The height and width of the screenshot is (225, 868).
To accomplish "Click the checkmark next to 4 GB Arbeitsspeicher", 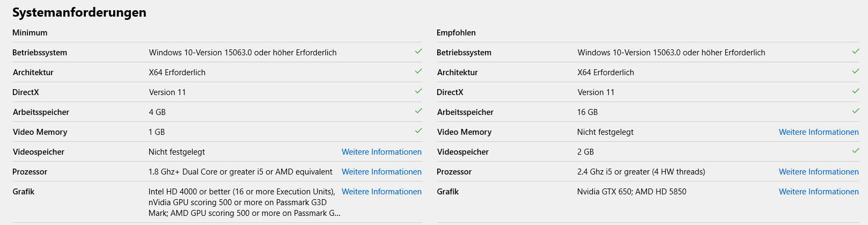I will click(x=418, y=111).
